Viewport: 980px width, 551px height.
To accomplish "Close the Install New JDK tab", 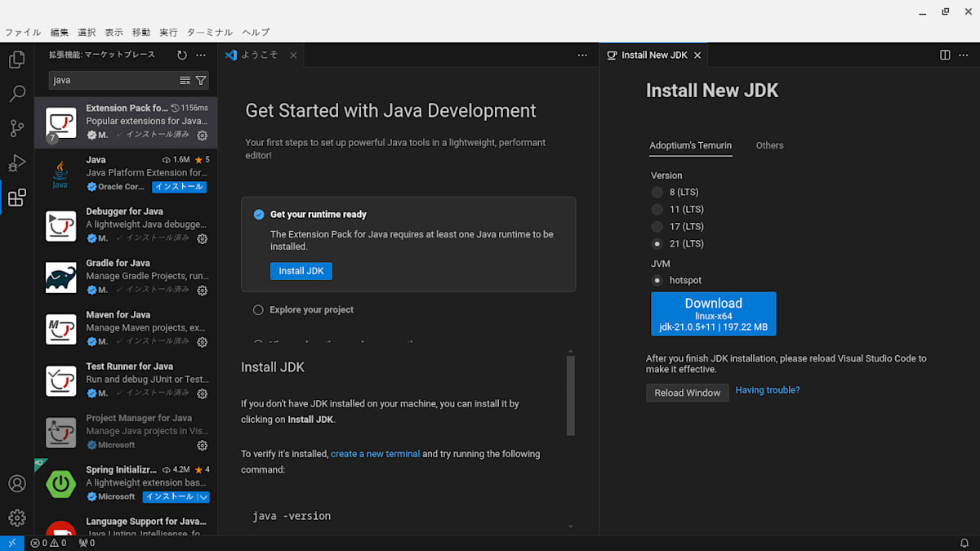I will [x=697, y=56].
